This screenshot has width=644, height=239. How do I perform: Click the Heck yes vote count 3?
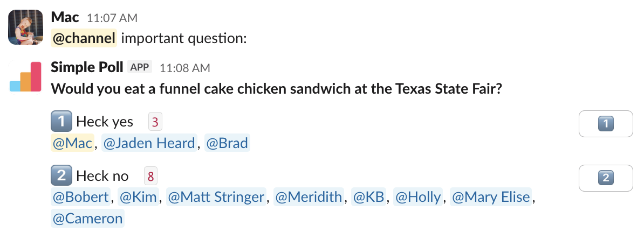click(155, 122)
